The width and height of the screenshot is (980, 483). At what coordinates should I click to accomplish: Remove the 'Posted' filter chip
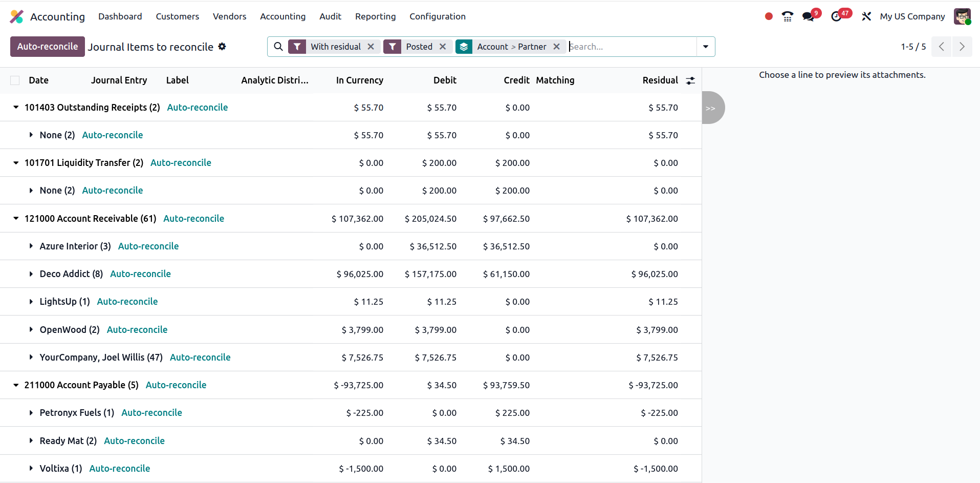[443, 47]
